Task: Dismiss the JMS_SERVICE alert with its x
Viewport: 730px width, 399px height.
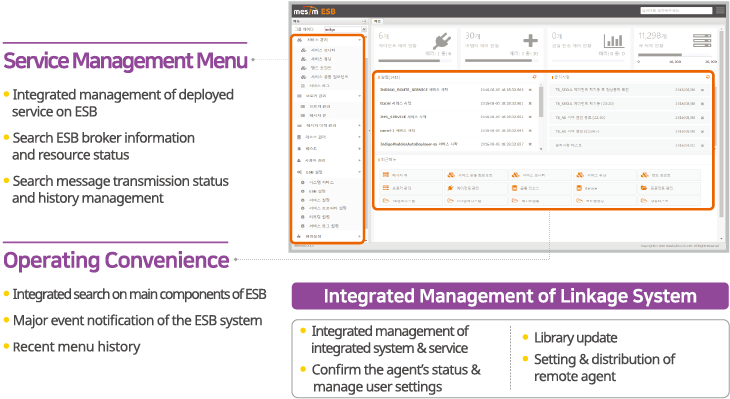Action: (530, 117)
